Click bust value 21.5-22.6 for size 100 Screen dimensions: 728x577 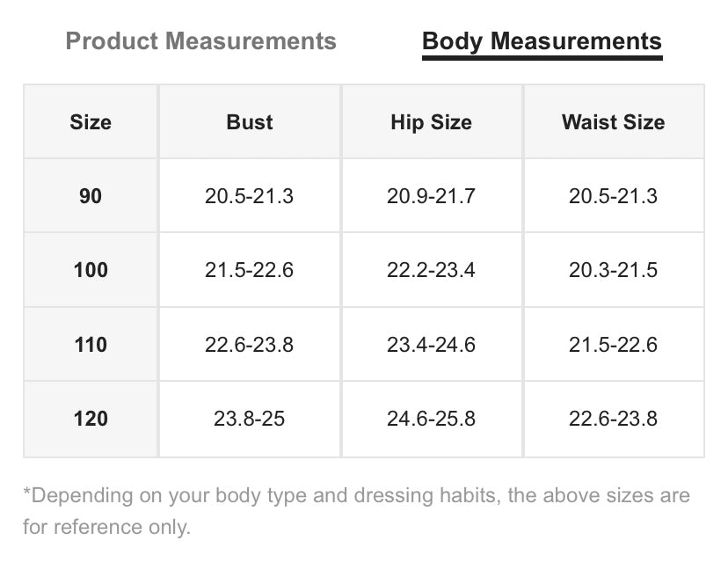(250, 270)
